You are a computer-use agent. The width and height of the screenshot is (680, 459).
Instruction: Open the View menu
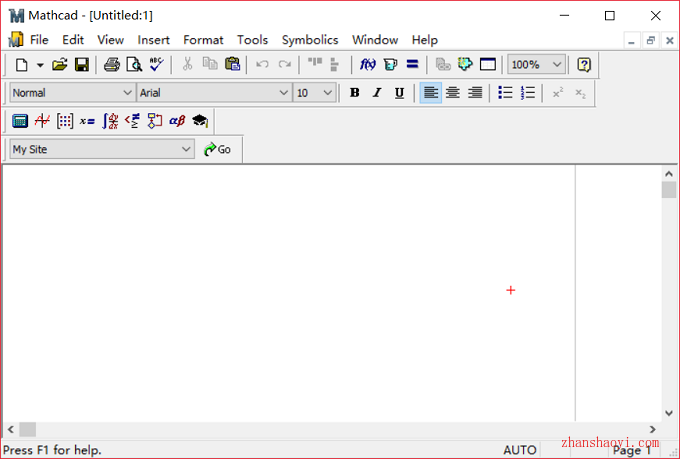[x=111, y=40]
